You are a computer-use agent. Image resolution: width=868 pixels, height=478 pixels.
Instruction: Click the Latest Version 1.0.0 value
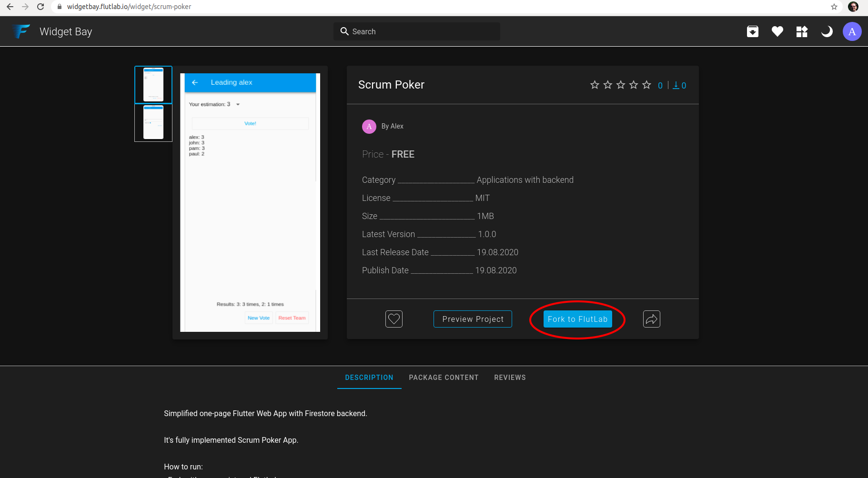[x=487, y=234]
